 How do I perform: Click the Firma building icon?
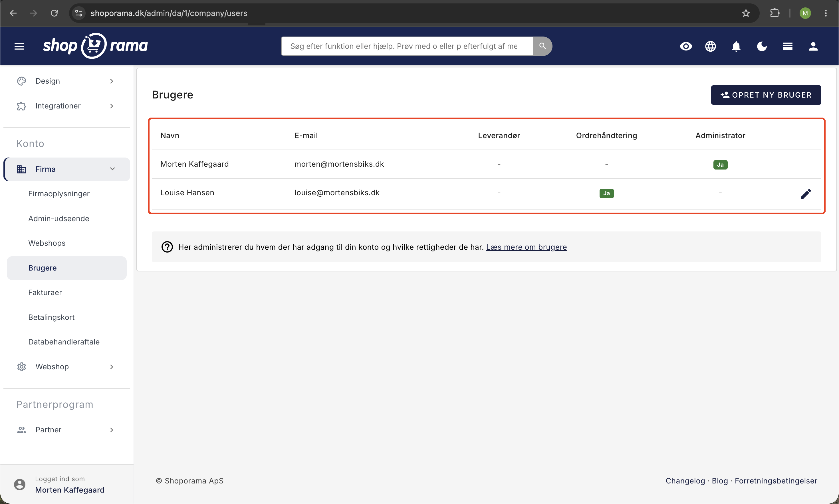click(x=21, y=169)
